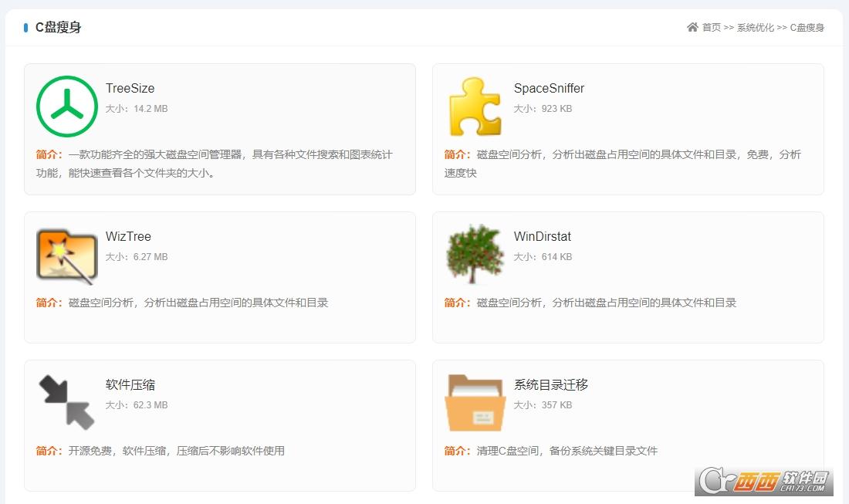Click the C盘瘦身 section heading

click(58, 28)
